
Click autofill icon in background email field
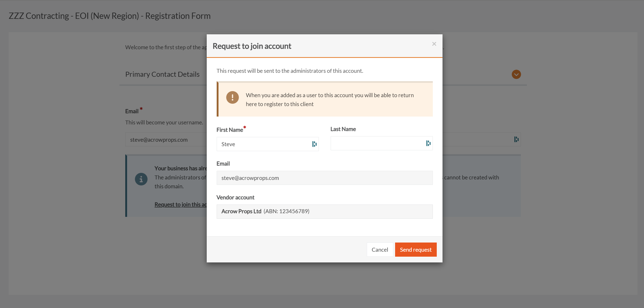(516, 139)
